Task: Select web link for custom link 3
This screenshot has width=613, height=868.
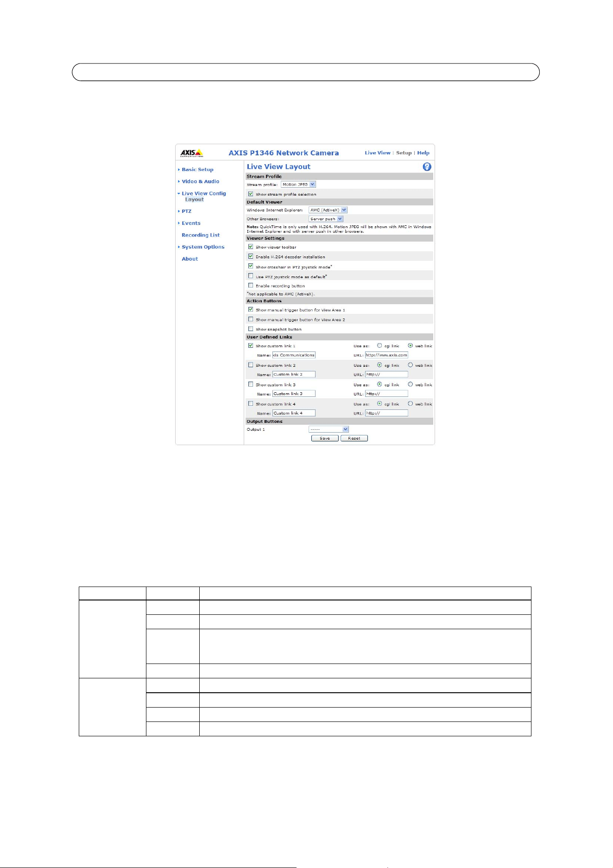Action: [x=410, y=384]
